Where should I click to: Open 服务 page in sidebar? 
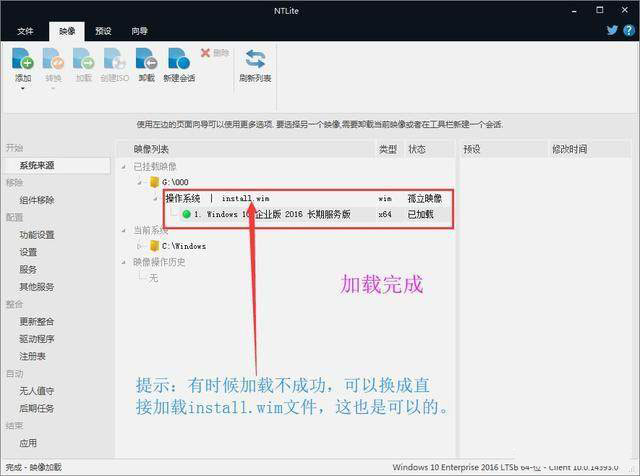[28, 269]
